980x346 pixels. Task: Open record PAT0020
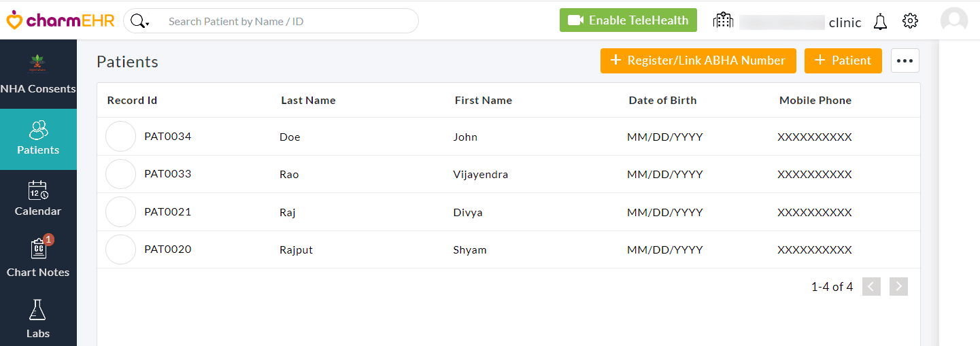[168, 249]
